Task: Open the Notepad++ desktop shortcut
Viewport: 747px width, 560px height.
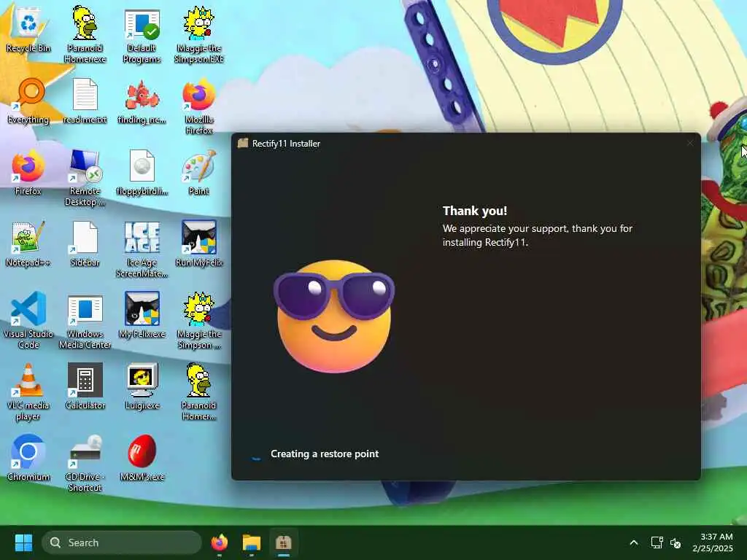Action: click(x=28, y=244)
